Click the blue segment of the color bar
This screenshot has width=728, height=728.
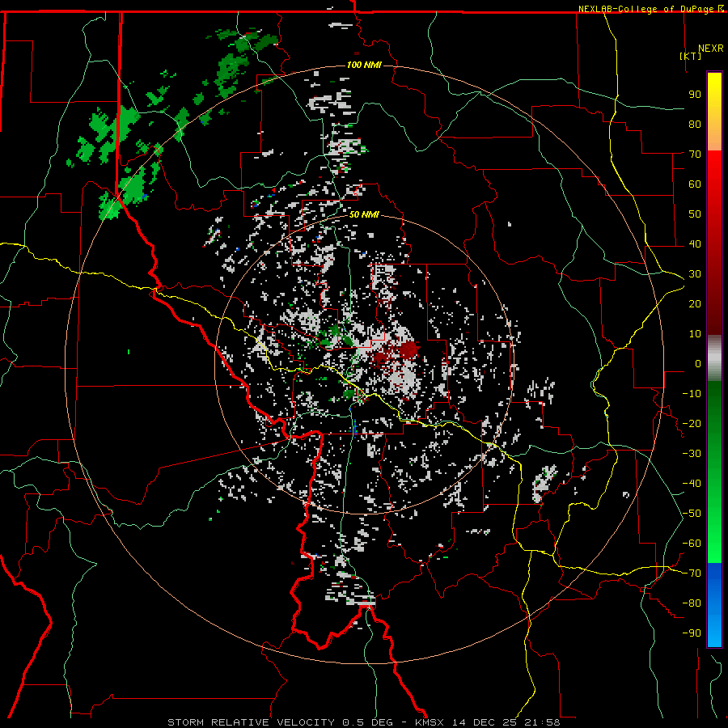point(714,604)
